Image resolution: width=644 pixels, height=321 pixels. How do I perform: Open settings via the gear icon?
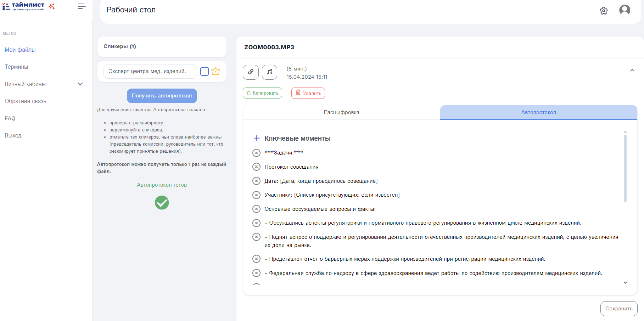604,11
